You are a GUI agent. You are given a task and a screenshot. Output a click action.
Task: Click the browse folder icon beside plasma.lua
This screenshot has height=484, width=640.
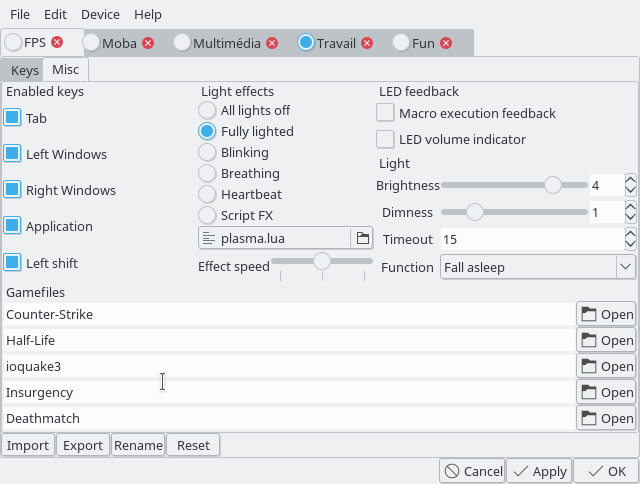[x=361, y=238]
